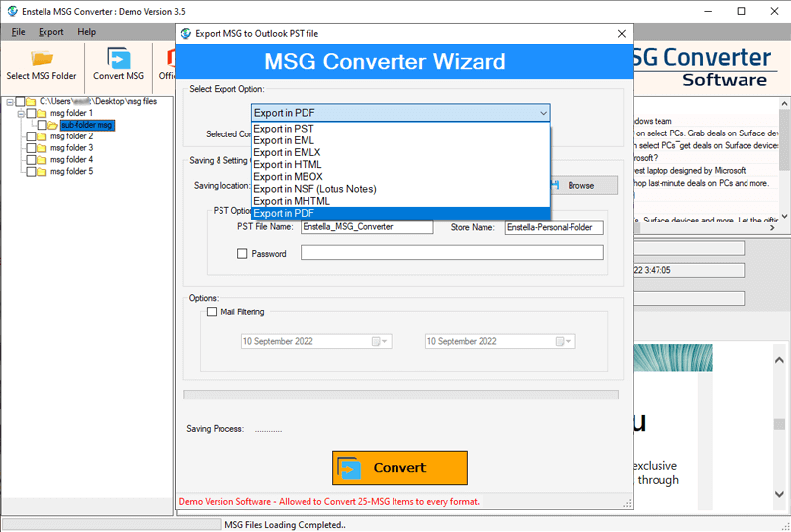Click right arrow of email list horizontal scrollbar

click(772, 228)
